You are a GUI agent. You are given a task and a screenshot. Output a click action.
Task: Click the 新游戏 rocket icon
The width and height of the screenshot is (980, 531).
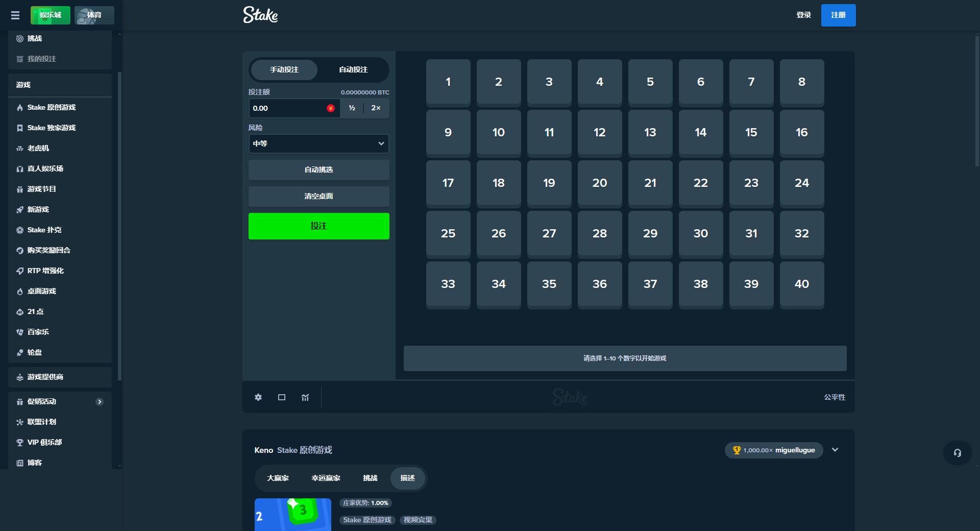pyautogui.click(x=20, y=209)
